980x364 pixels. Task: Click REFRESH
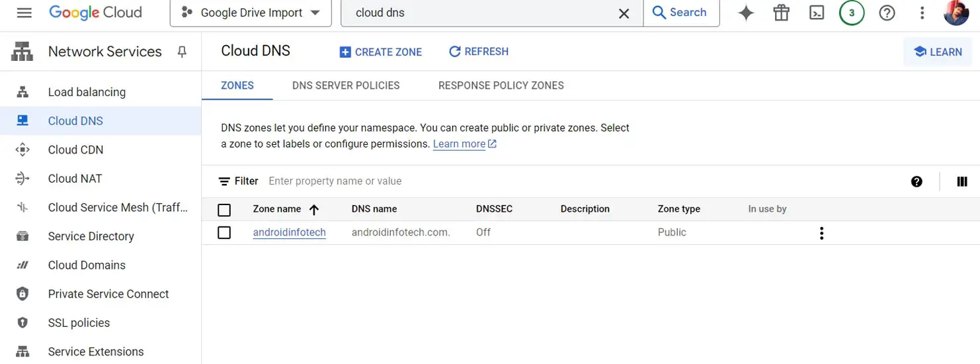(479, 52)
